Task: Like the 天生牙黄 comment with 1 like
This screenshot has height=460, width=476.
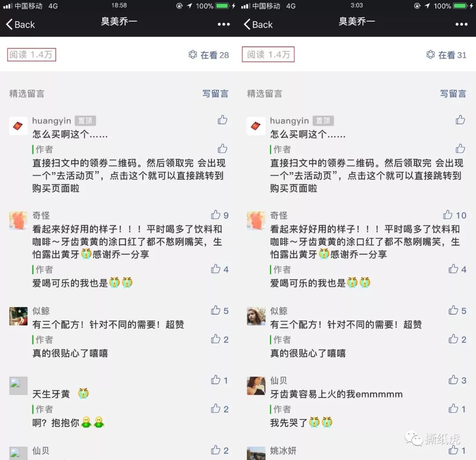Action: point(216,380)
